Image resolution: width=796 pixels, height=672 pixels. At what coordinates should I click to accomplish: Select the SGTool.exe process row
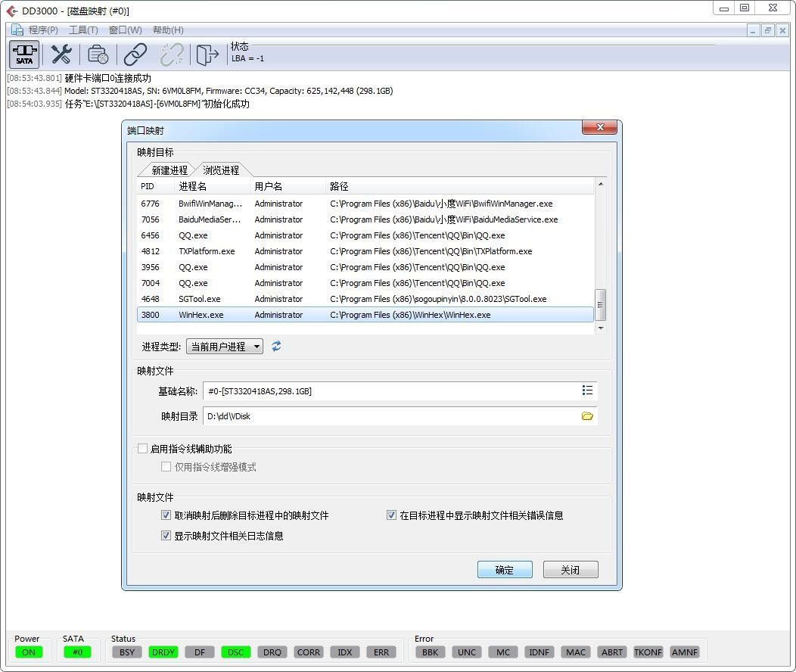365,299
